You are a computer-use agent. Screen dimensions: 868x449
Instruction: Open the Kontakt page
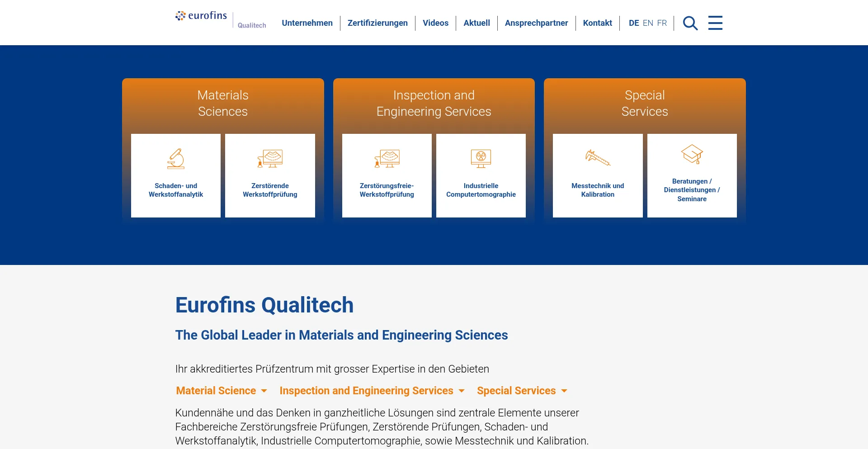click(x=597, y=23)
